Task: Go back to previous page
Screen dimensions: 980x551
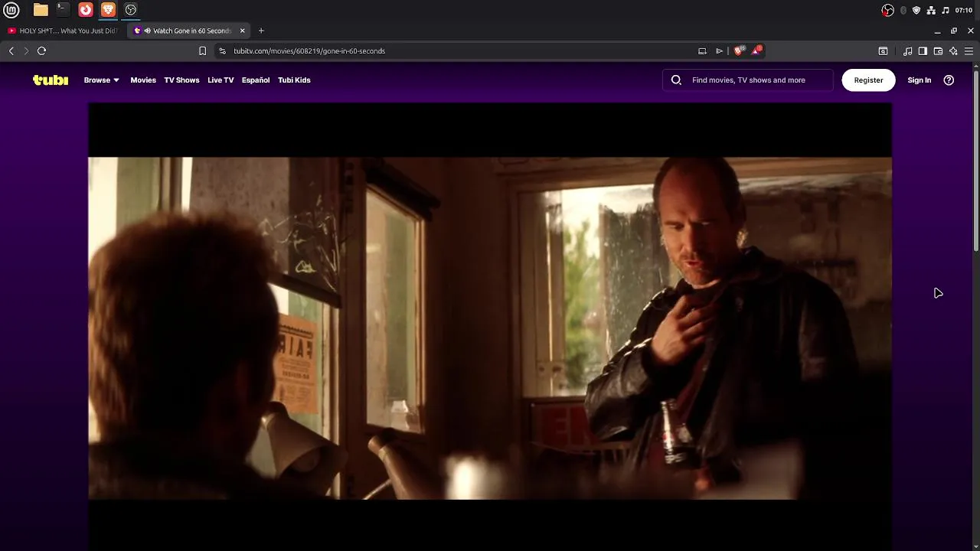Action: click(x=11, y=51)
